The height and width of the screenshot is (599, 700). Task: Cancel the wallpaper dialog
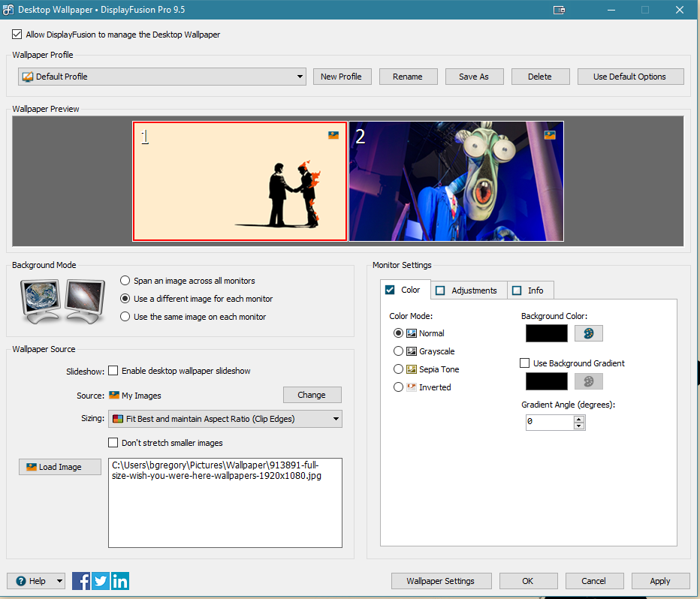594,581
